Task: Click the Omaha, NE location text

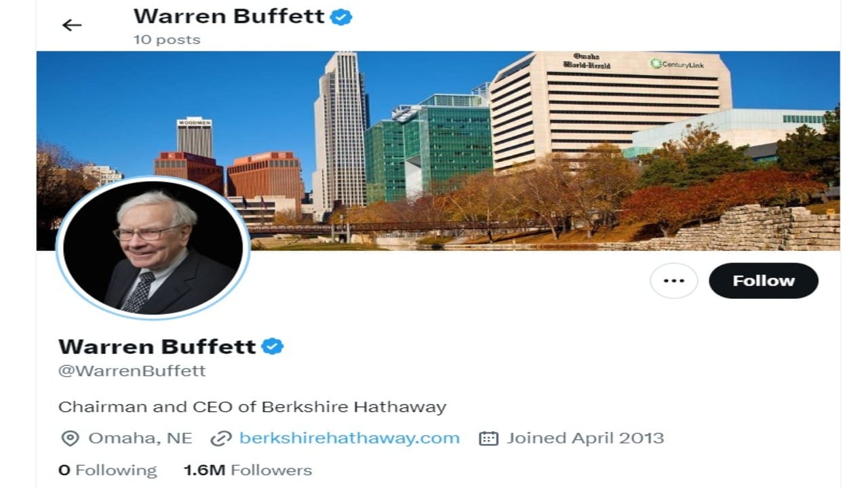Action: point(140,438)
